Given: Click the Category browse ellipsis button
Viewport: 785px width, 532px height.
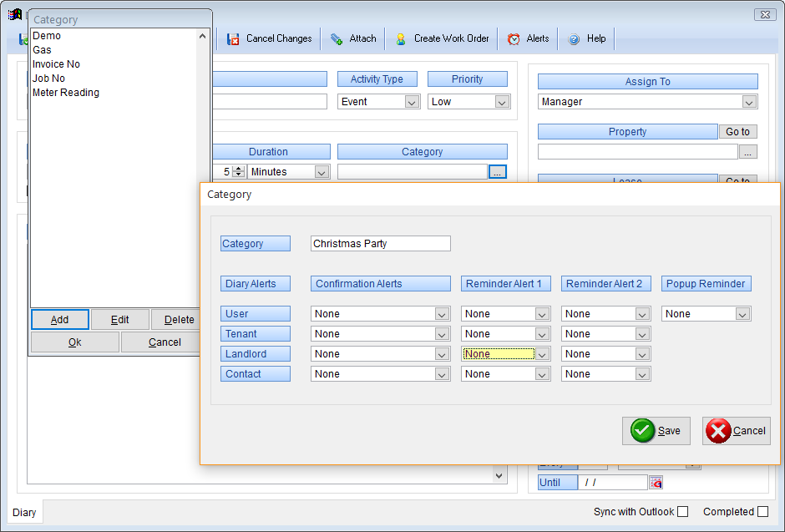Looking at the screenshot, I should [498, 172].
